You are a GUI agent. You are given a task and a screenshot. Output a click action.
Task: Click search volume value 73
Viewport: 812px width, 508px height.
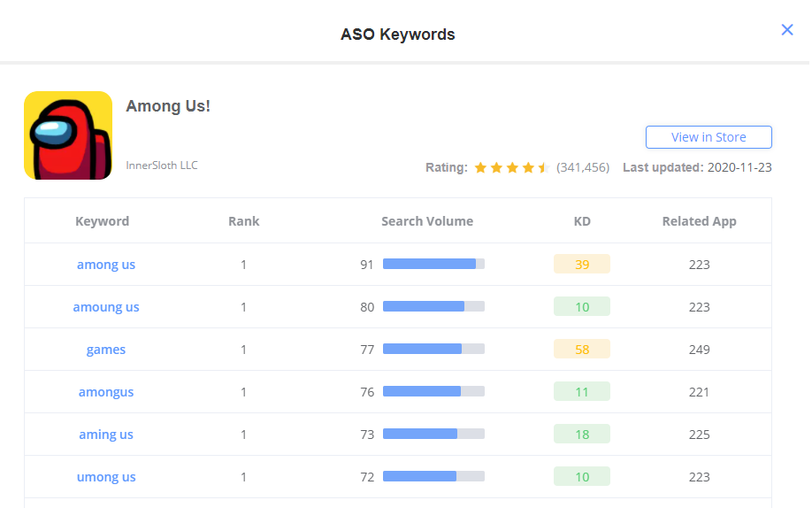367,435
